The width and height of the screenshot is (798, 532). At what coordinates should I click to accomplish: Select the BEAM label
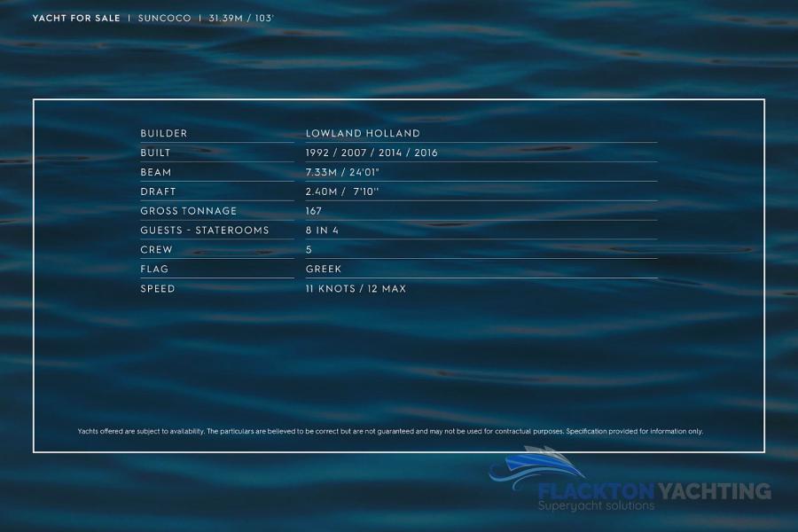[156, 172]
